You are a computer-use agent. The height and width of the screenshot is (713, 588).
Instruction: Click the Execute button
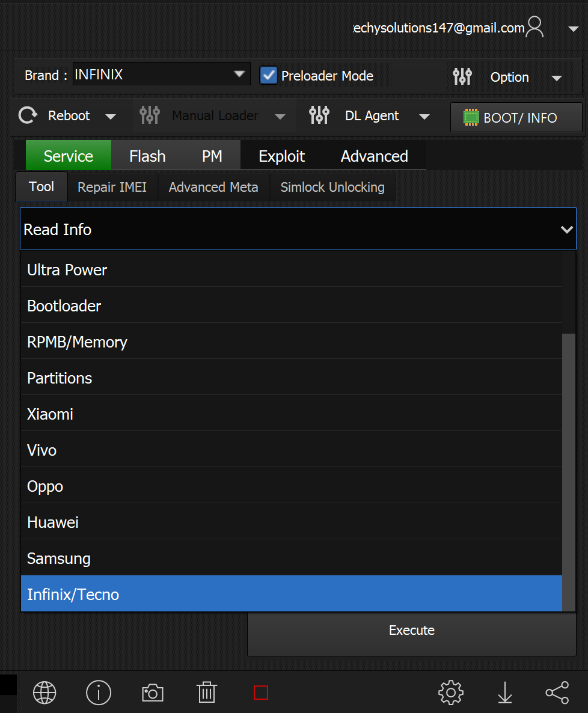412,630
